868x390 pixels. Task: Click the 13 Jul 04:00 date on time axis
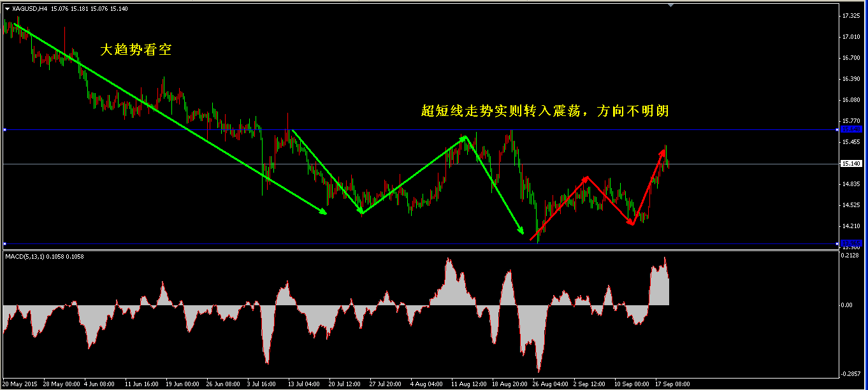[x=303, y=384]
